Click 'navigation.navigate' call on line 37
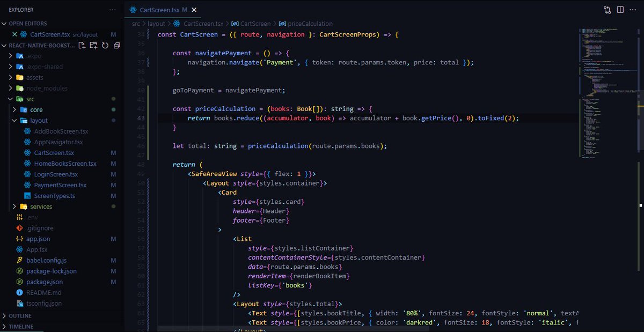This screenshot has height=332, width=644. click(x=224, y=62)
